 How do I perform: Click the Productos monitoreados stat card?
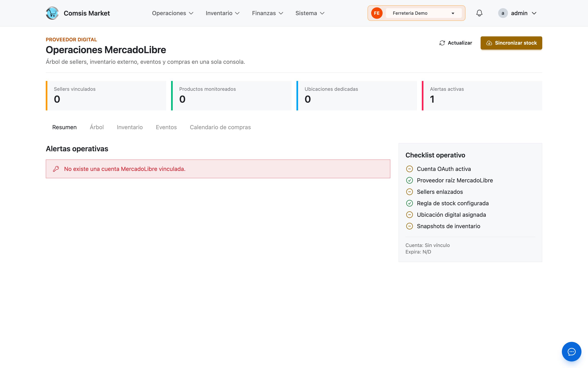[231, 96]
